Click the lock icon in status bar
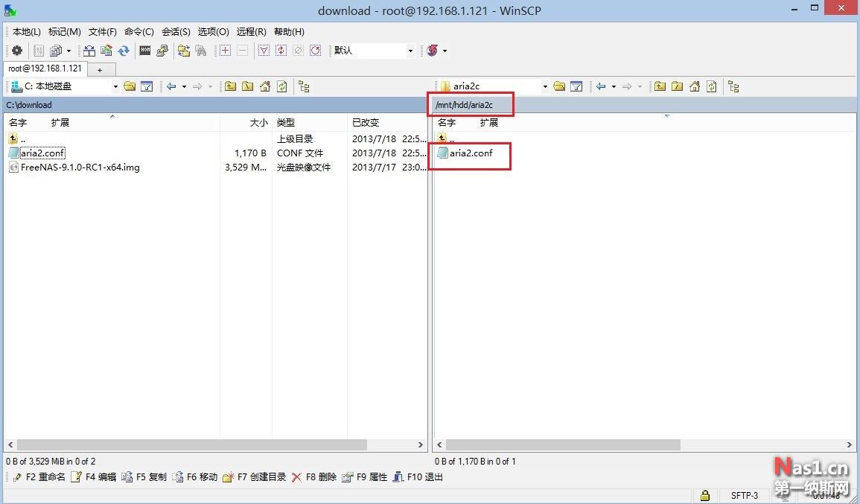 pos(705,495)
